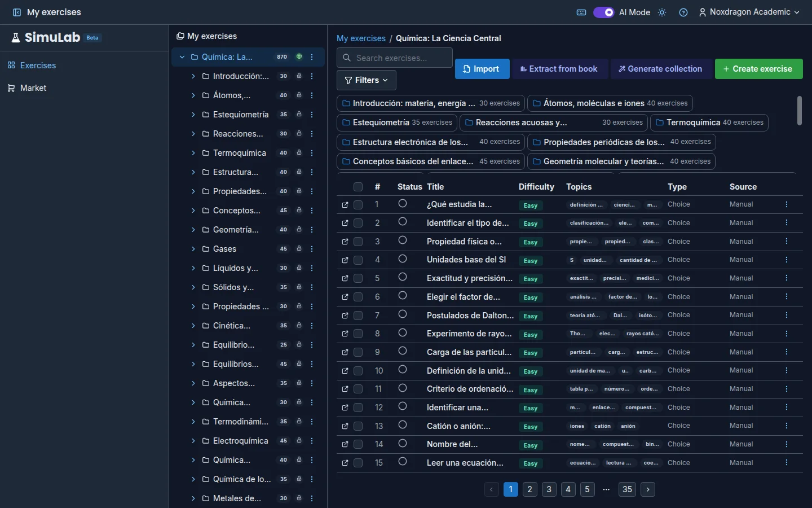
Task: Open the Átomos, moléculas e iones folder chip
Action: tap(610, 103)
